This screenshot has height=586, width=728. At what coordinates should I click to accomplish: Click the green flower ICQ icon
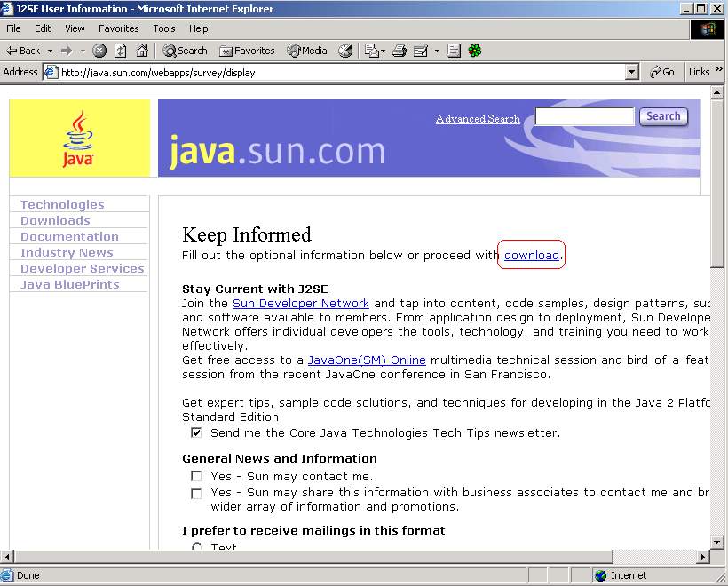[x=474, y=51]
